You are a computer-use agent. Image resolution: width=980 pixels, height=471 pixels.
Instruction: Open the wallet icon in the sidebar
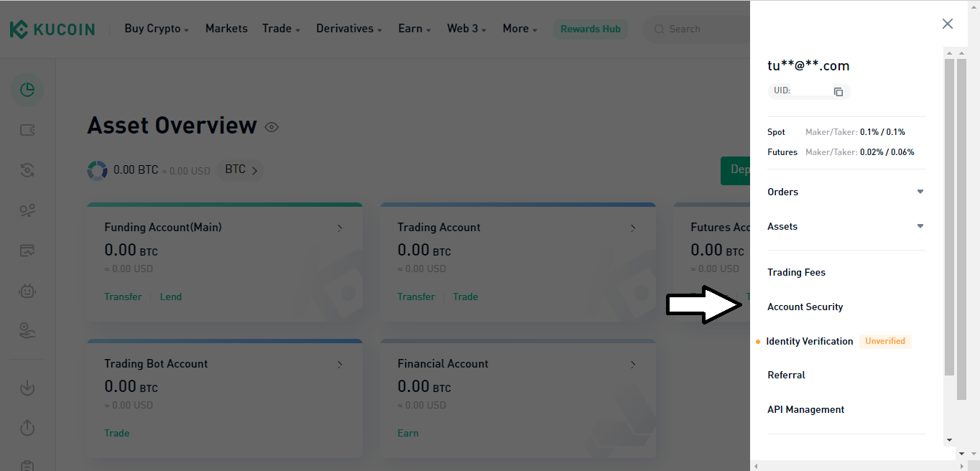[27, 130]
